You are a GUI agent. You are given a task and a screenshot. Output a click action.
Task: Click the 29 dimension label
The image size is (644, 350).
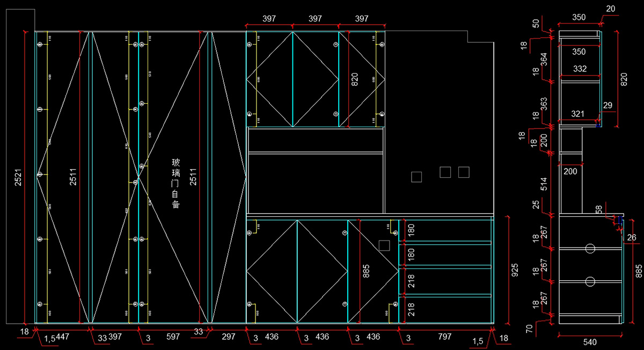click(607, 106)
